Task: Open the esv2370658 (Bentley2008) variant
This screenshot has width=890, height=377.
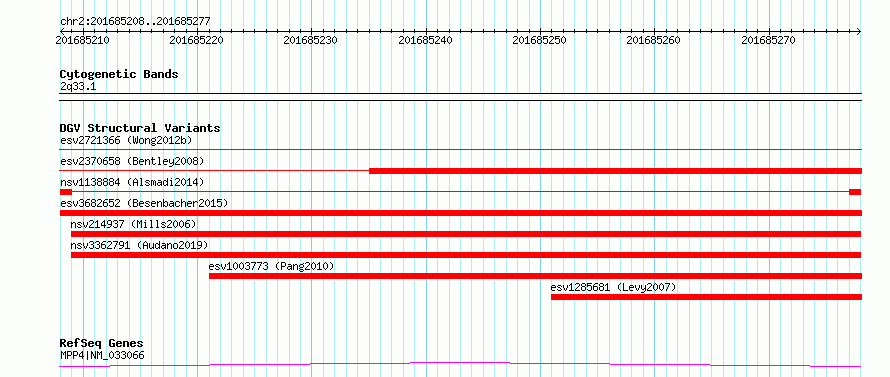Action: pos(132,161)
